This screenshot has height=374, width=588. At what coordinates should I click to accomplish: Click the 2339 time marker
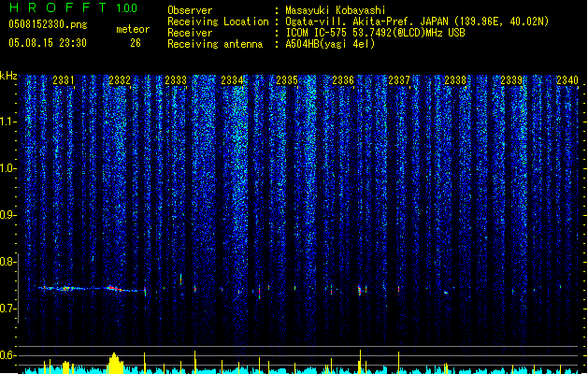tap(511, 79)
